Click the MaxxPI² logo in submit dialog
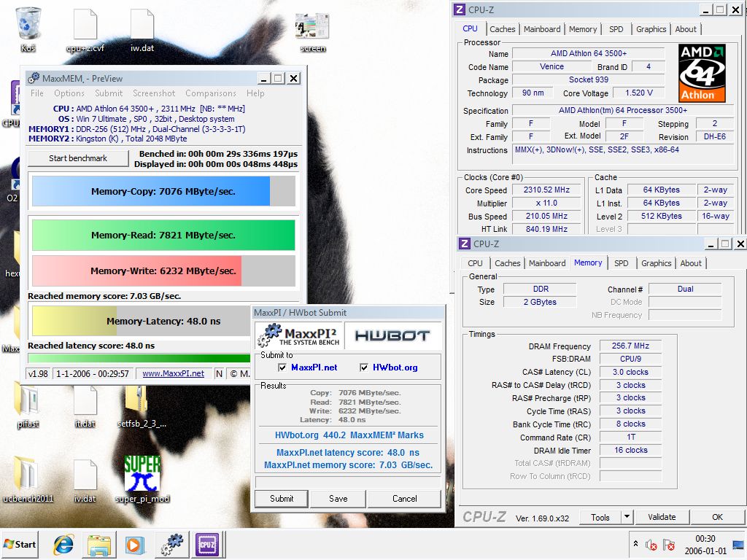The width and height of the screenshot is (747, 560). click(298, 335)
